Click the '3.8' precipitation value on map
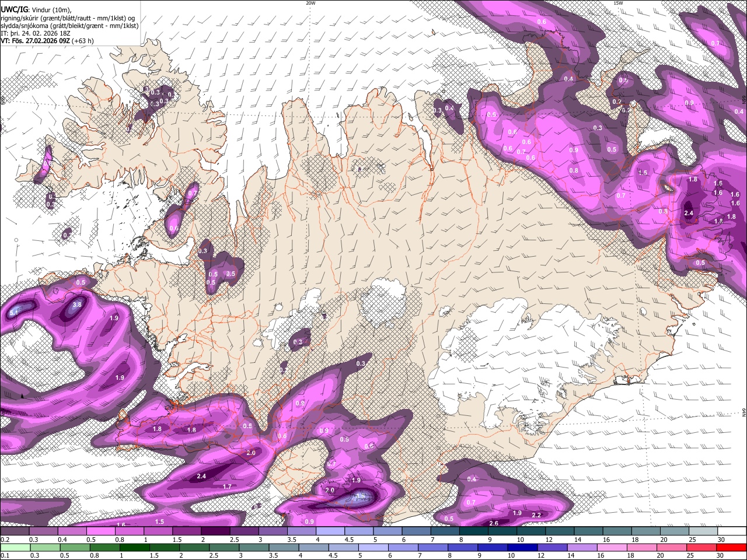747x560 pixels. click(x=76, y=305)
